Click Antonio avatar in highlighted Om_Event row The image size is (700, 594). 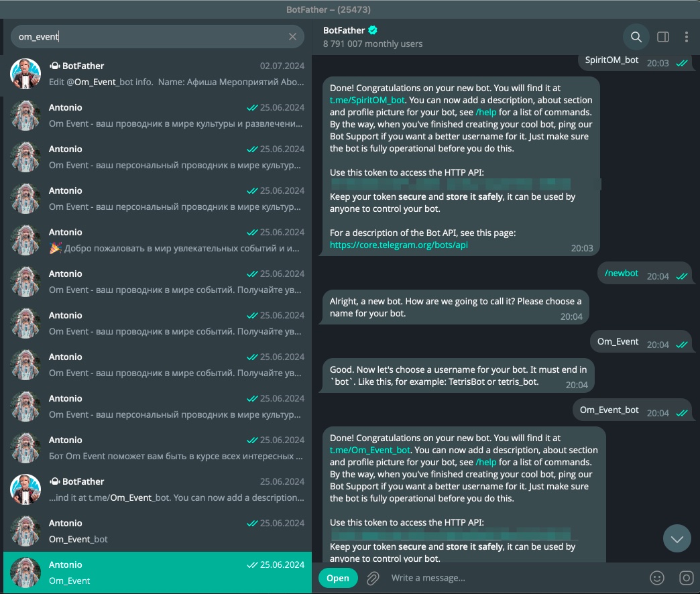[x=25, y=573]
